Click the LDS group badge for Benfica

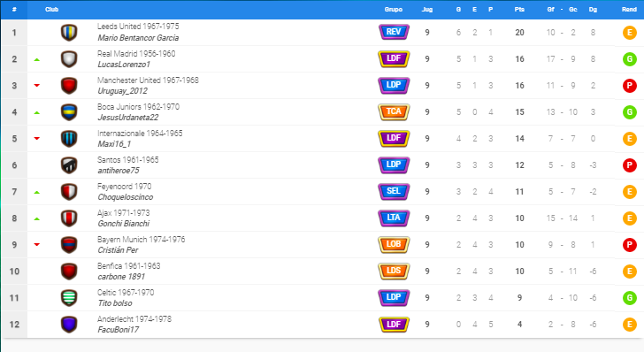394,272
